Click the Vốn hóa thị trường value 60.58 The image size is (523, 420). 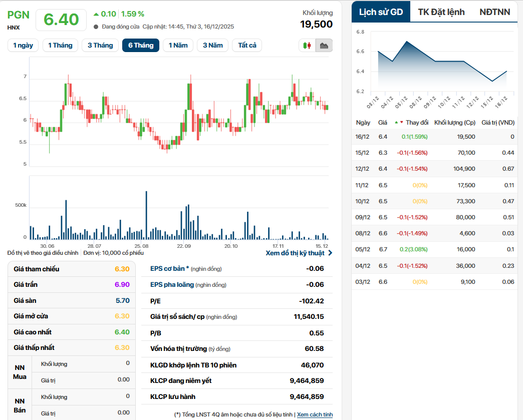(x=314, y=349)
